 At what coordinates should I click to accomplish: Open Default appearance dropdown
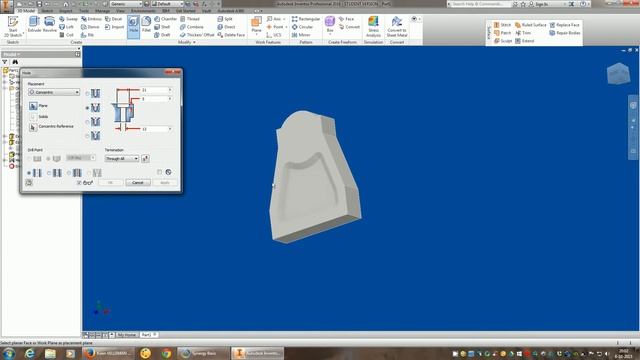point(168,4)
